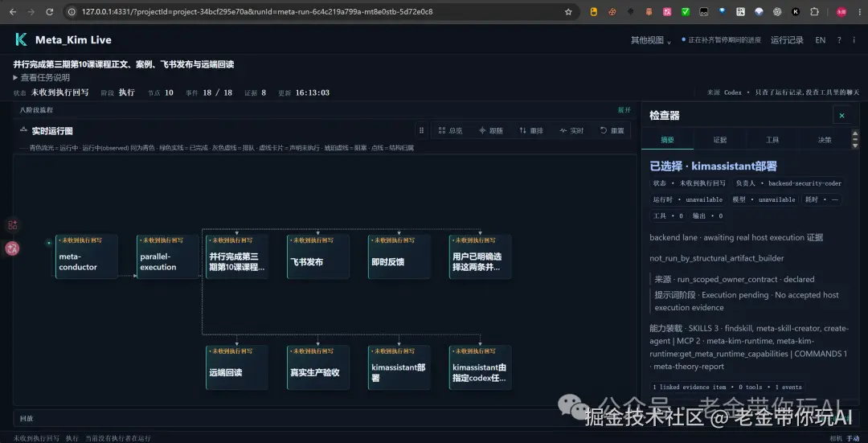Click the 运行时 unavailable chip
The width and height of the screenshot is (868, 443).
click(687, 199)
